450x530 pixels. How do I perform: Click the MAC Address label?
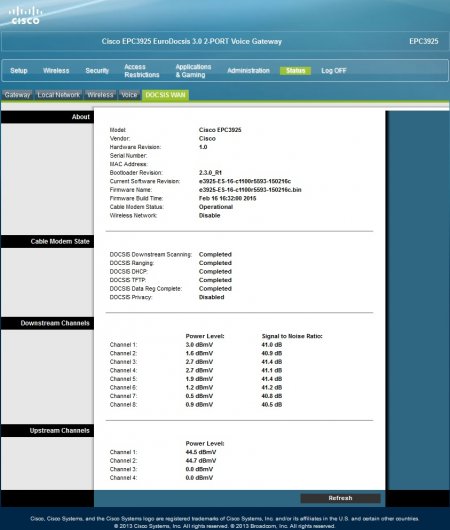[x=128, y=164]
